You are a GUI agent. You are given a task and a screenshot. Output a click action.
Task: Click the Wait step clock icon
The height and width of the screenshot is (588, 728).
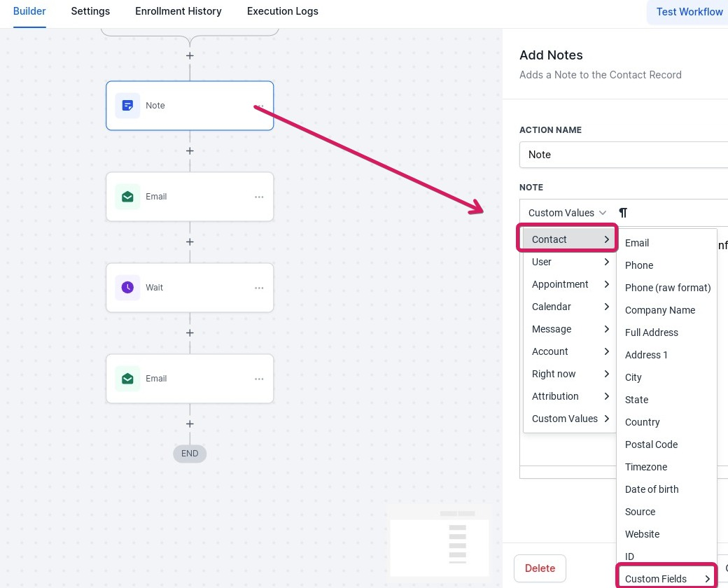coord(127,288)
